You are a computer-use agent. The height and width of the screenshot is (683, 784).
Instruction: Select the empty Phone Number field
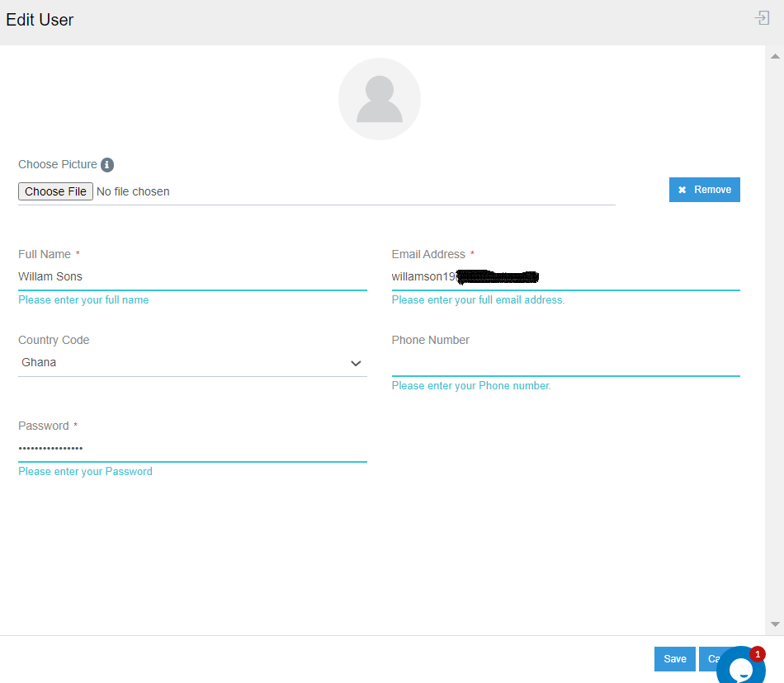tap(565, 363)
